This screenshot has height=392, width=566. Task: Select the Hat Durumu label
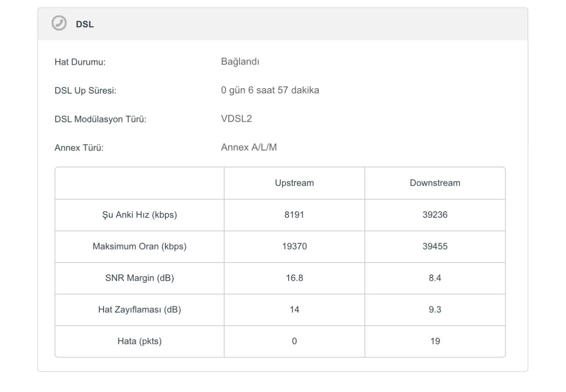click(x=80, y=63)
